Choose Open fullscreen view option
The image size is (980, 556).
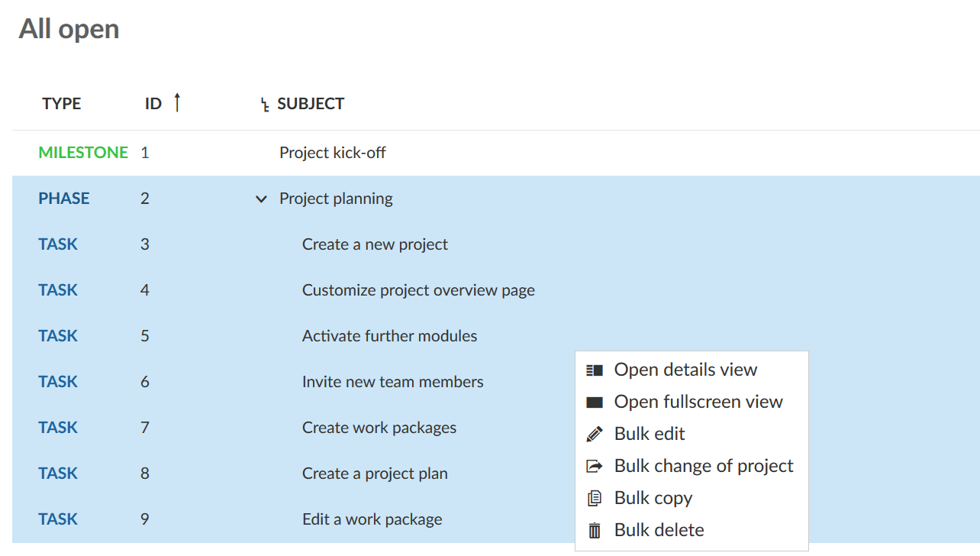[698, 402]
